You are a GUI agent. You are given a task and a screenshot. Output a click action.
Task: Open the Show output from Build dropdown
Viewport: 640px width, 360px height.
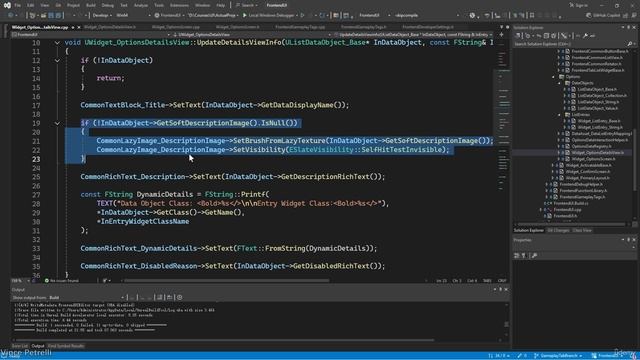tap(87, 298)
